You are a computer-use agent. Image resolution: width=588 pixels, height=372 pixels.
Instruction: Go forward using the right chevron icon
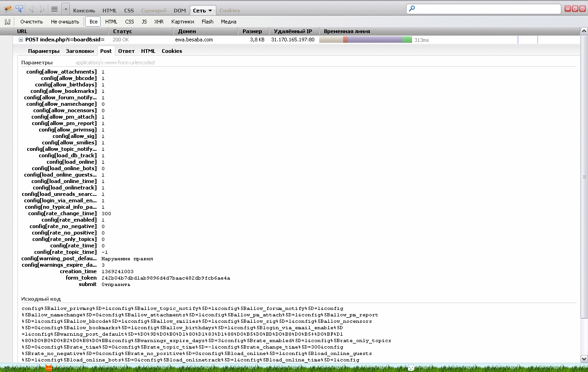point(42,9)
